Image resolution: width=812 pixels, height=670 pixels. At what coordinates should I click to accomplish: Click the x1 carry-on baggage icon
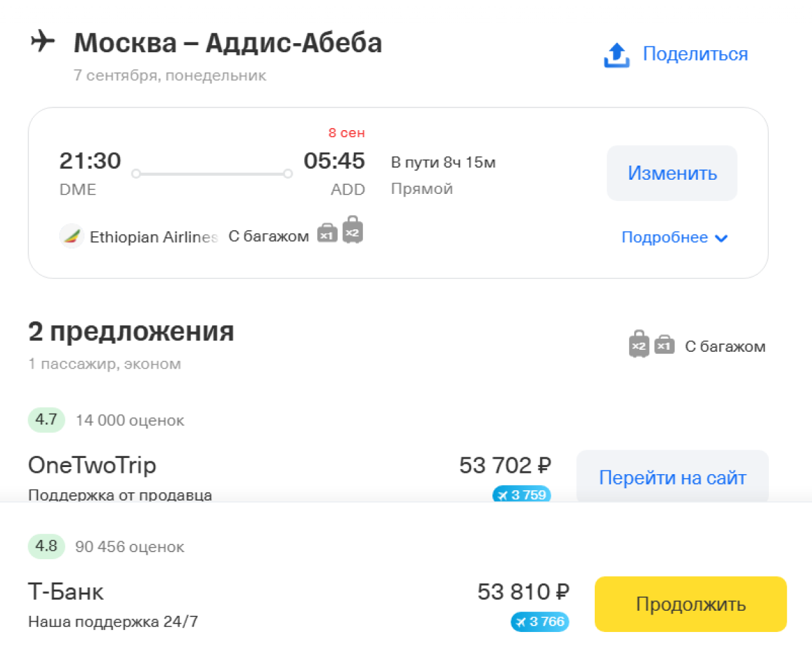coord(327,235)
